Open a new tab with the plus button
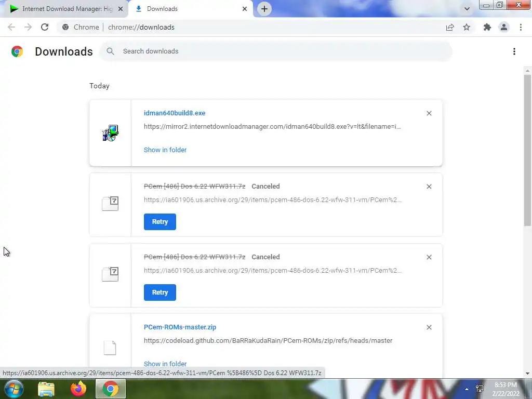This screenshot has width=532, height=399. [x=264, y=9]
